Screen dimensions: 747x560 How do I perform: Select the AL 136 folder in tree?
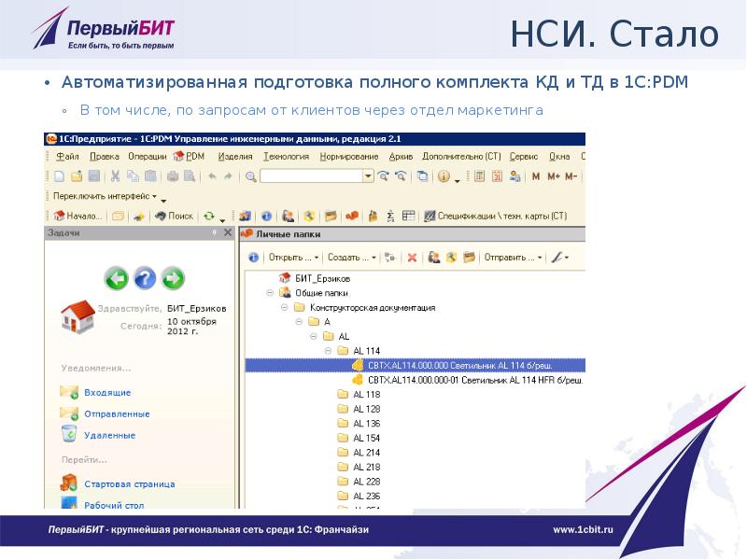coord(366,423)
